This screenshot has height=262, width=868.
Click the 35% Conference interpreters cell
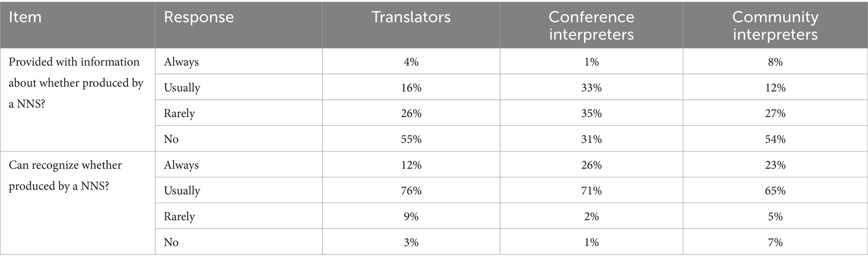[591, 113]
